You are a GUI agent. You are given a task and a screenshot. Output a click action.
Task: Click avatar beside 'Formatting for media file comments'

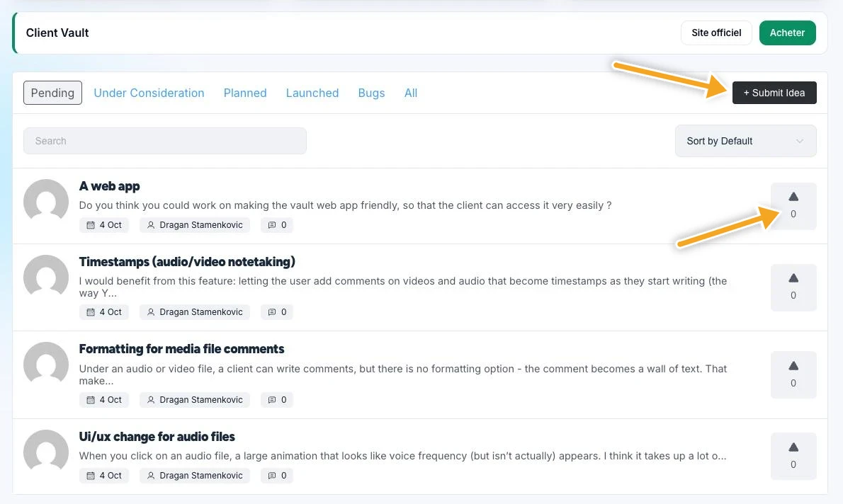[46, 365]
